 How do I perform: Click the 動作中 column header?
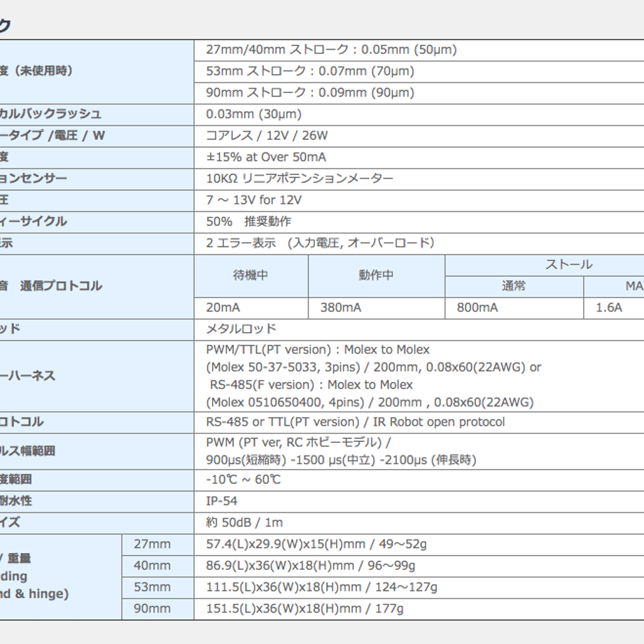(x=377, y=276)
